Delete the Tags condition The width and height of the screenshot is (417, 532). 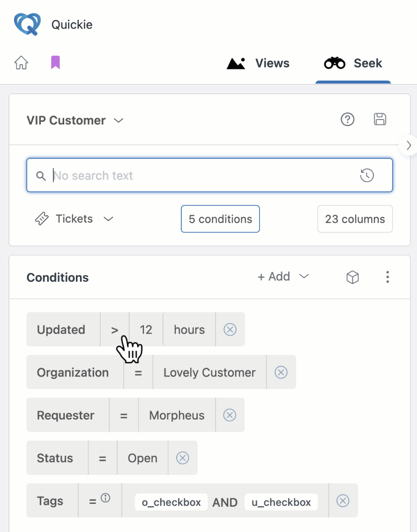343,501
